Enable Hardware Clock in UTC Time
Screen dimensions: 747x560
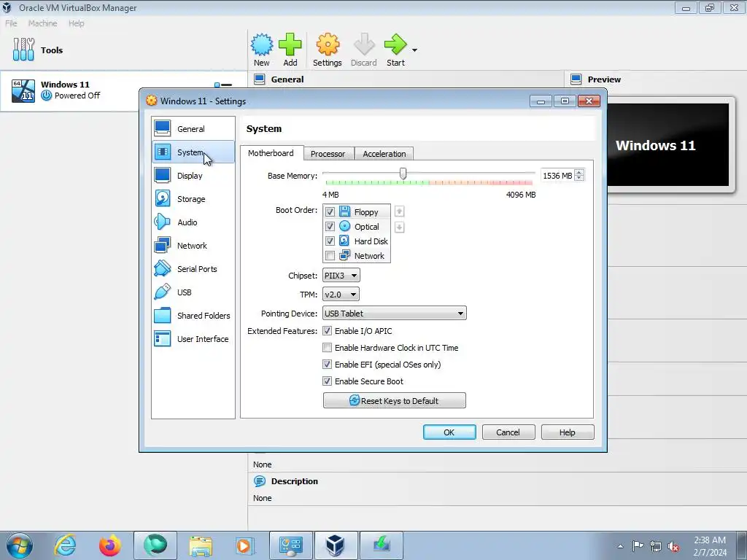[x=328, y=348]
